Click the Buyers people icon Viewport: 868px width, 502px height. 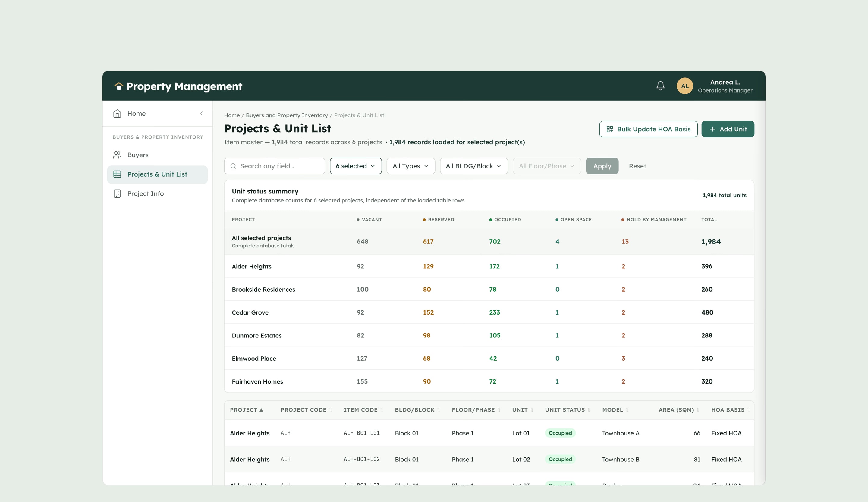[117, 155]
